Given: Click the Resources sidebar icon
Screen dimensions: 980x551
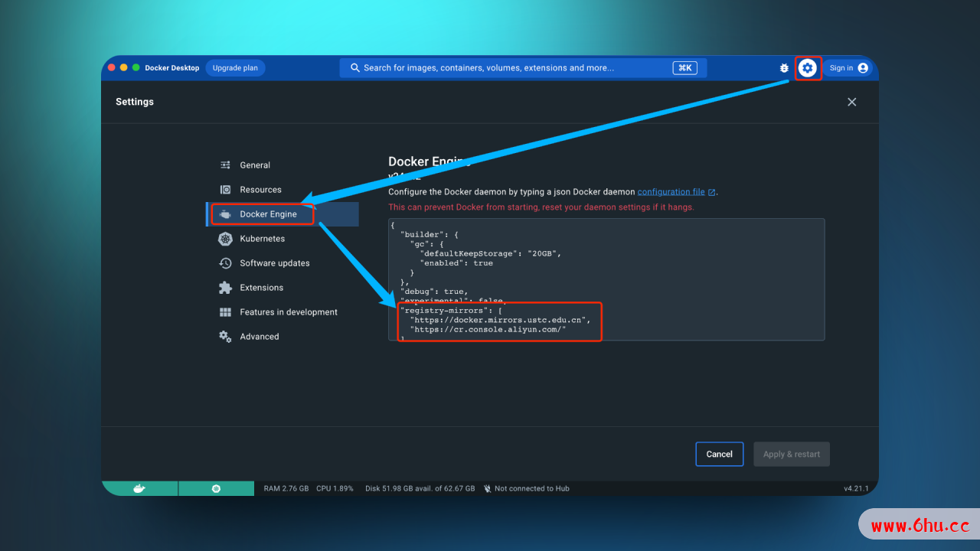Looking at the screenshot, I should click(225, 190).
